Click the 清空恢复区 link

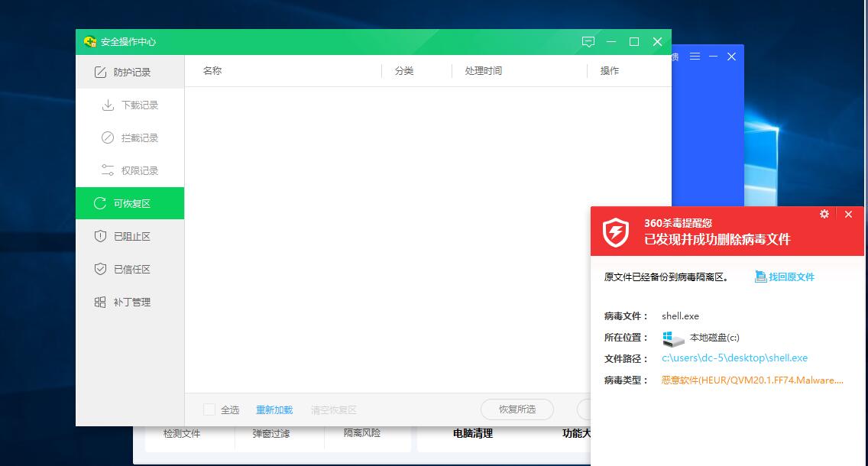(333, 409)
